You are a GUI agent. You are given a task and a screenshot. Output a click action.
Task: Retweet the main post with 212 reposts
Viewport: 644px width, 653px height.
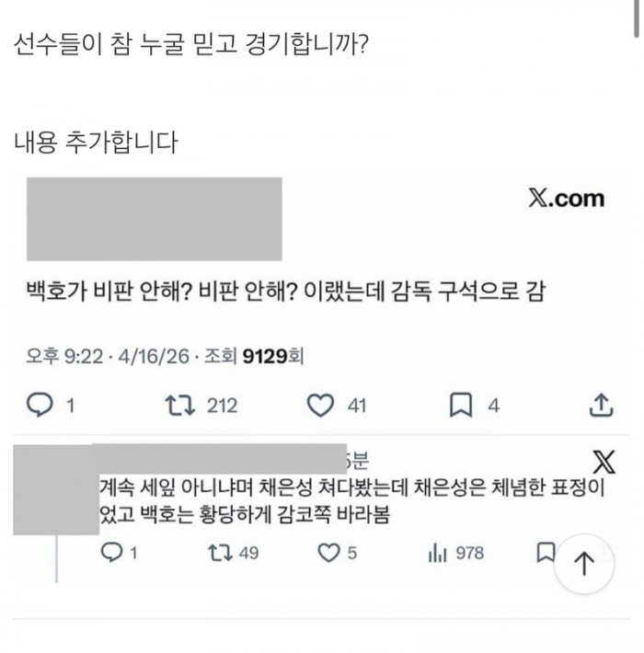click(x=180, y=406)
